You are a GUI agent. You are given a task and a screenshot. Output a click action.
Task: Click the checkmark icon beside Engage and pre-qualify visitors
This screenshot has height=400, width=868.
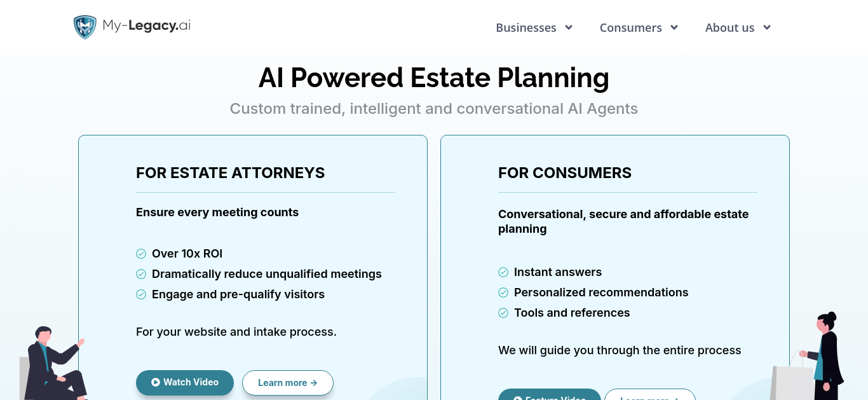click(x=141, y=294)
